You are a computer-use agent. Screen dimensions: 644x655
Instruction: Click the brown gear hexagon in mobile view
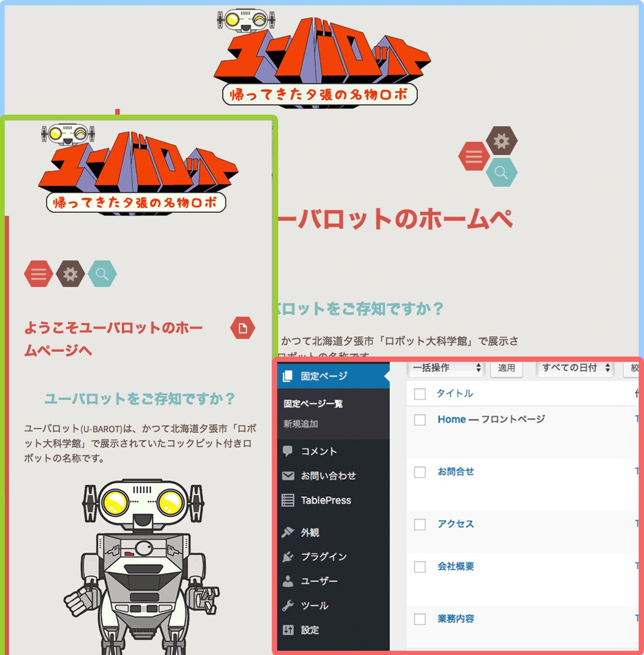coord(70,274)
